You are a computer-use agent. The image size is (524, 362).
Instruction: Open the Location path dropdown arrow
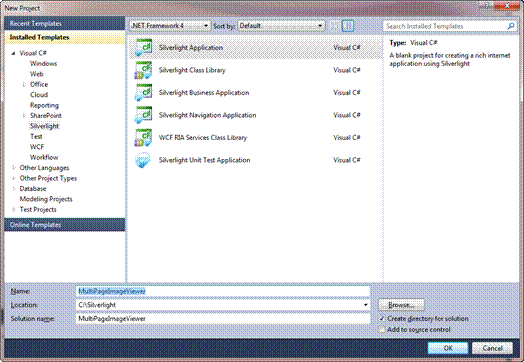point(366,305)
